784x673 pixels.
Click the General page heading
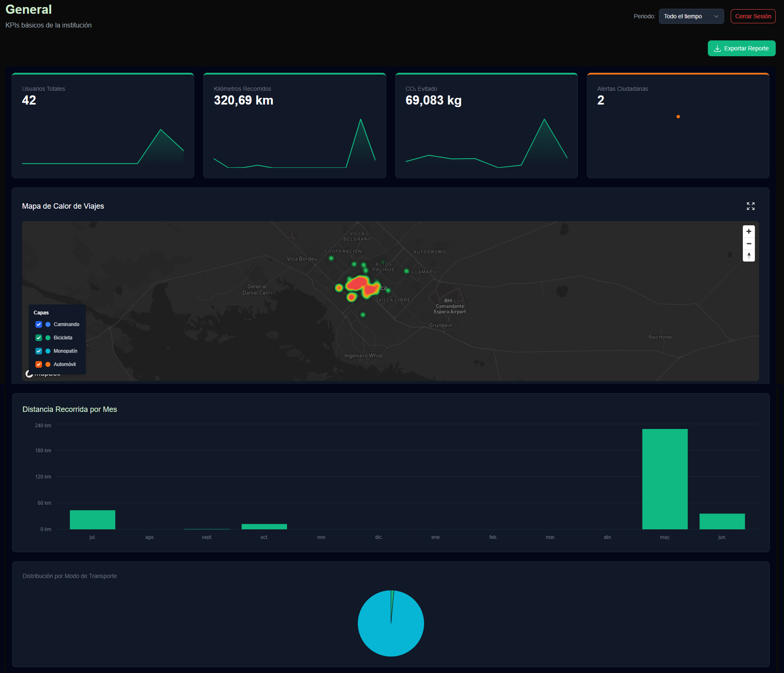tap(29, 9)
